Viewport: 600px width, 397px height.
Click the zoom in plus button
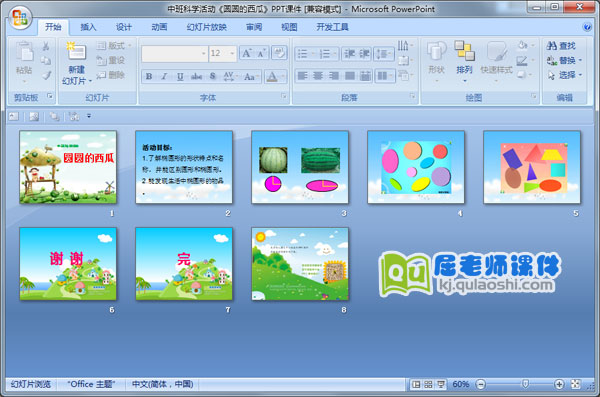559,384
